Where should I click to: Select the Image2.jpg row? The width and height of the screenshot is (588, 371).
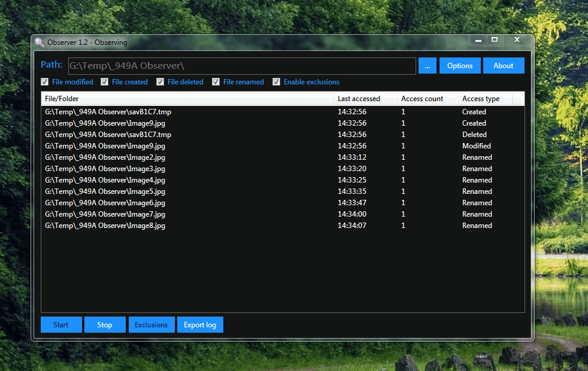coord(283,157)
